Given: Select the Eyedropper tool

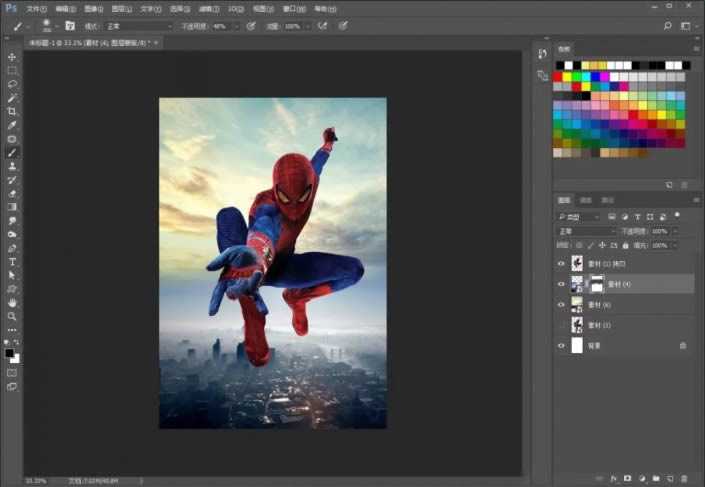Looking at the screenshot, I should (x=12, y=125).
